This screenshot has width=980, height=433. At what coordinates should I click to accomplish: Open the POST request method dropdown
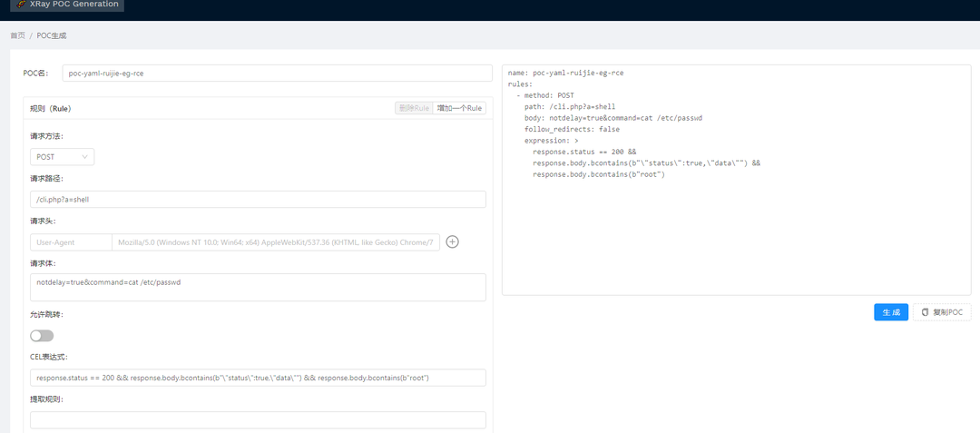[x=62, y=157]
